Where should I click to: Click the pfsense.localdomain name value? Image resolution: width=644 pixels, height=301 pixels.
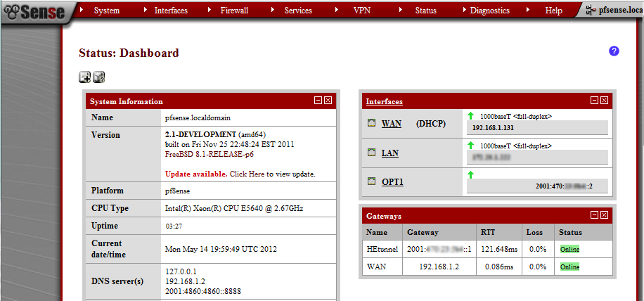point(198,117)
